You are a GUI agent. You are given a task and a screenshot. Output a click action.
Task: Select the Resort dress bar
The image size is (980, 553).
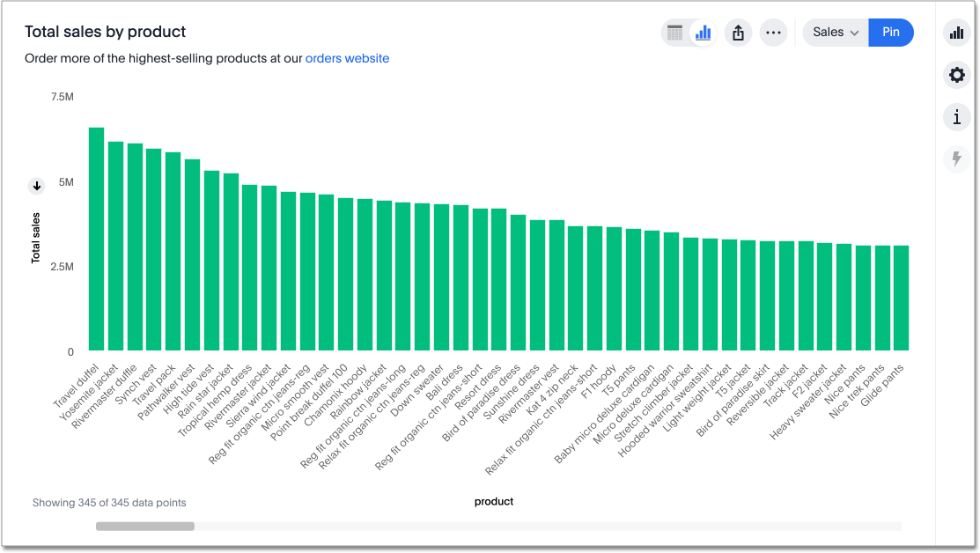coord(498,280)
